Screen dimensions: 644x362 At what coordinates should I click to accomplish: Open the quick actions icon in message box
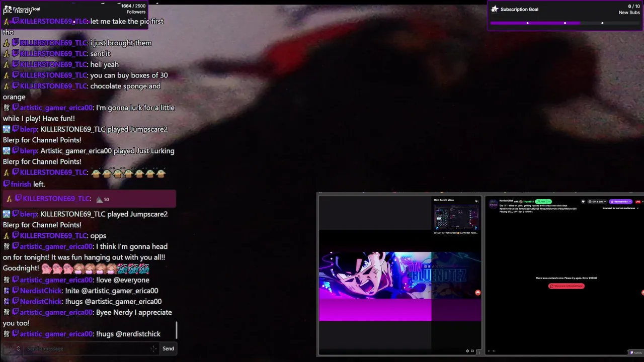click(153, 348)
